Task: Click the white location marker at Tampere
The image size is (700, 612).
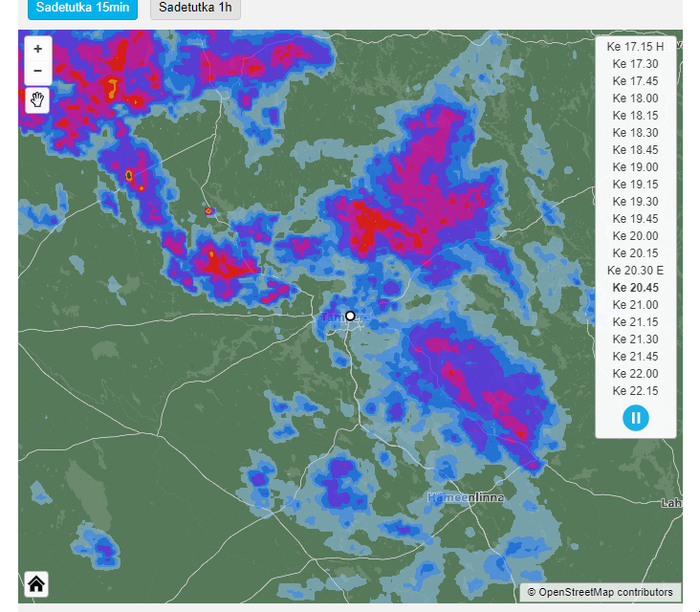Action: 350,316
